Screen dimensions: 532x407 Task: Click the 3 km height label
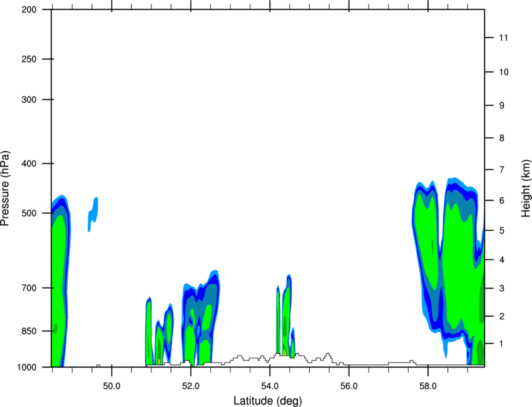502,289
